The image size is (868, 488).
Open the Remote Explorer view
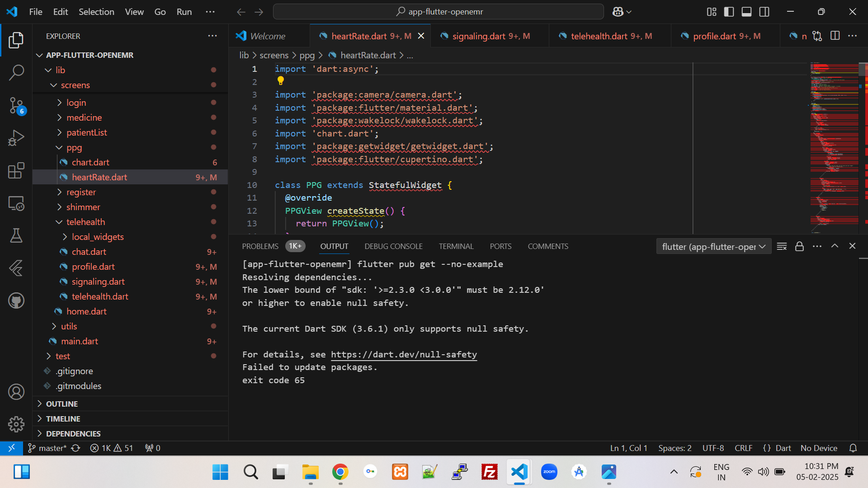(16, 203)
